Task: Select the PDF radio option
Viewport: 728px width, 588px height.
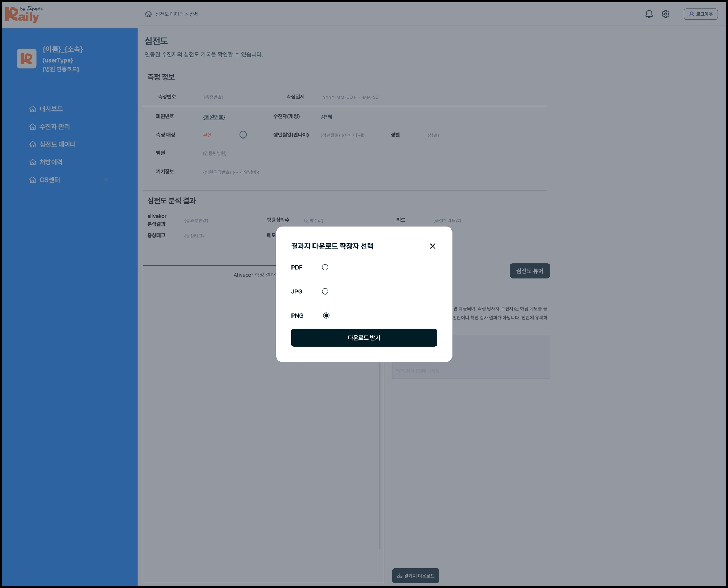Action: click(325, 268)
